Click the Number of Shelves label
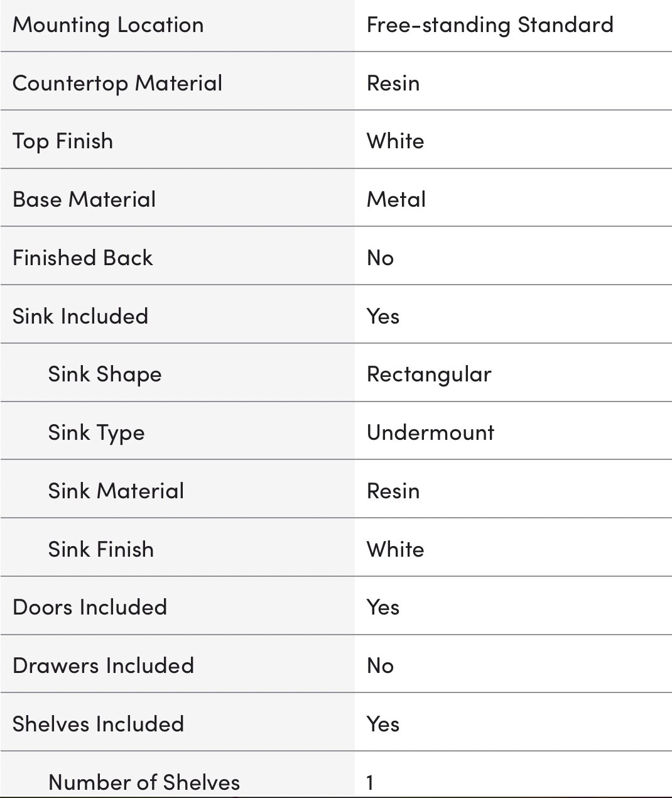This screenshot has width=672, height=798. point(144,782)
